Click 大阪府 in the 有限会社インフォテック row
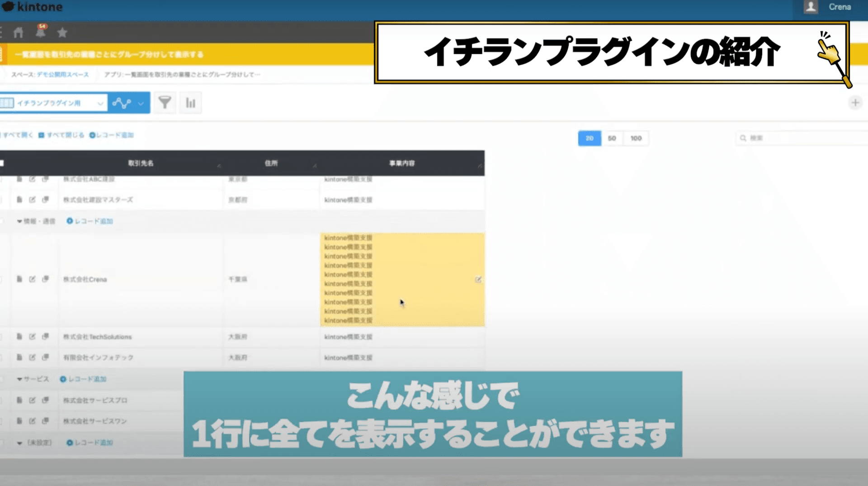Viewport: 868px width, 486px height. point(238,357)
